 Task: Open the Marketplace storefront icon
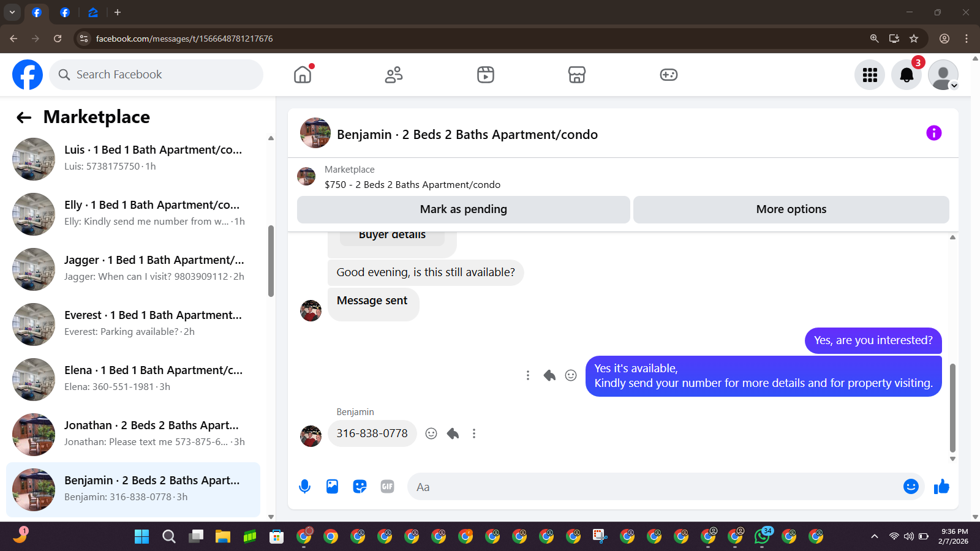[577, 75]
